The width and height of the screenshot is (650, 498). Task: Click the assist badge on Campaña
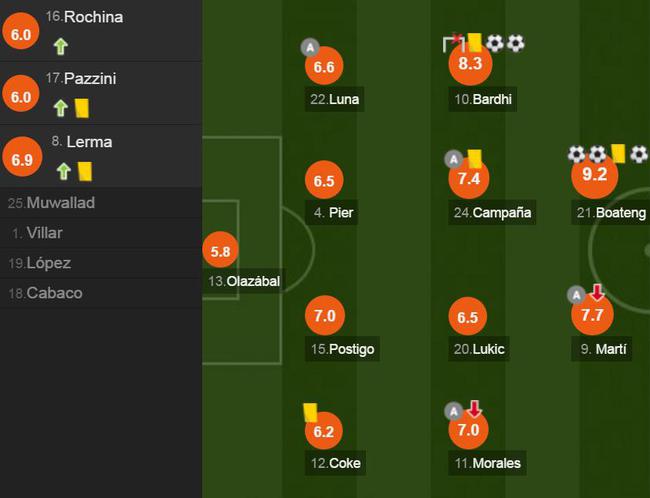tap(454, 159)
